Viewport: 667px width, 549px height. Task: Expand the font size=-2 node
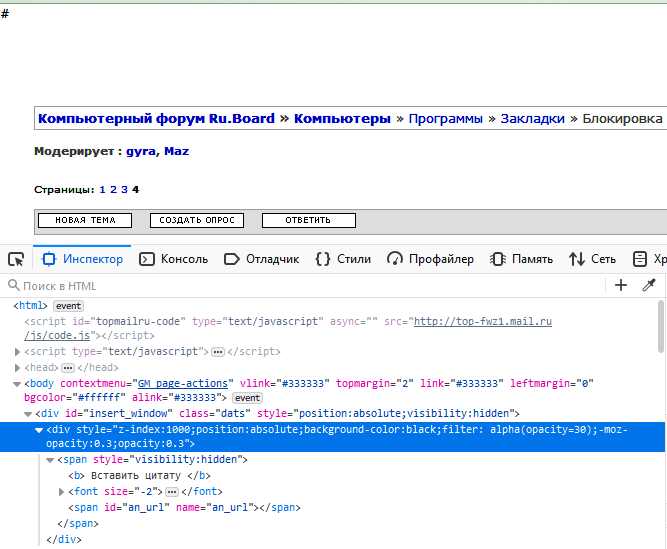61,492
